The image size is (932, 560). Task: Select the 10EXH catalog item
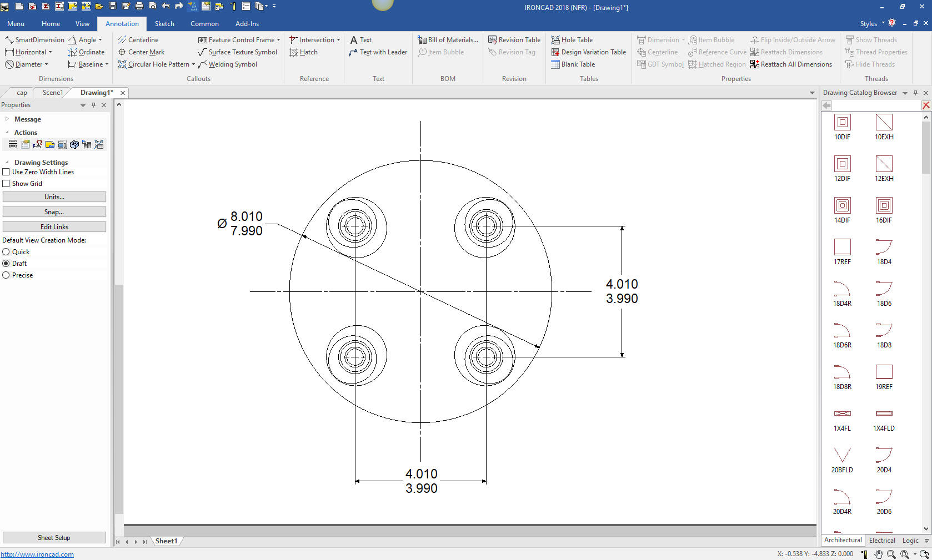884,127
